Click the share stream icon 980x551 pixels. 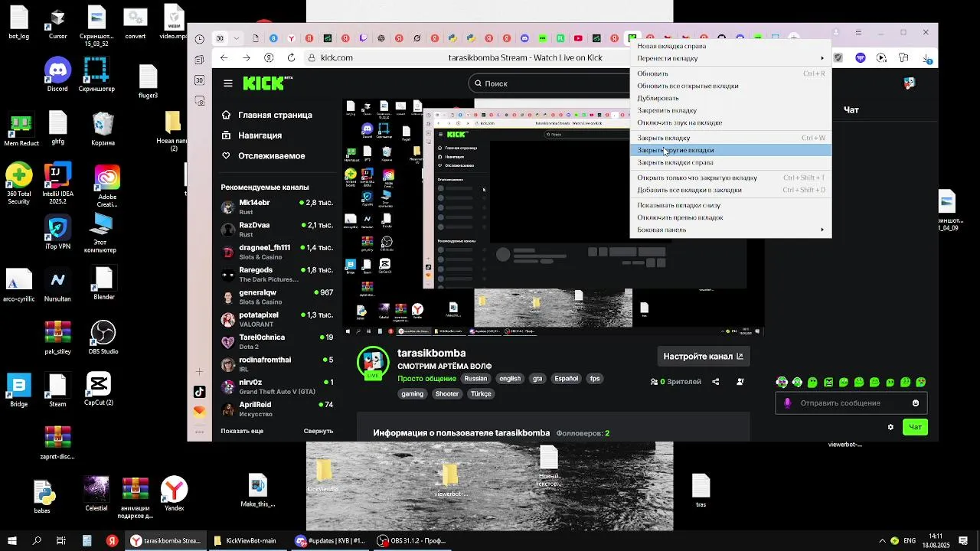click(716, 381)
